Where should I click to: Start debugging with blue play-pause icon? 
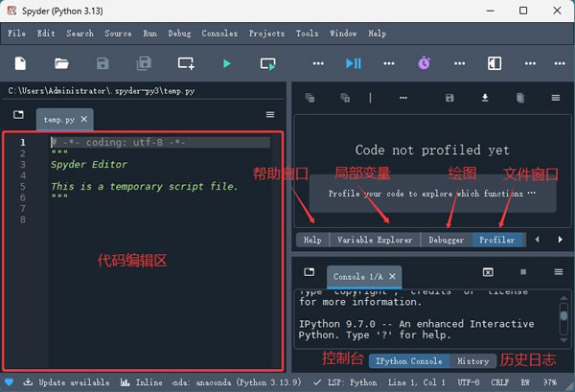pyautogui.click(x=354, y=63)
